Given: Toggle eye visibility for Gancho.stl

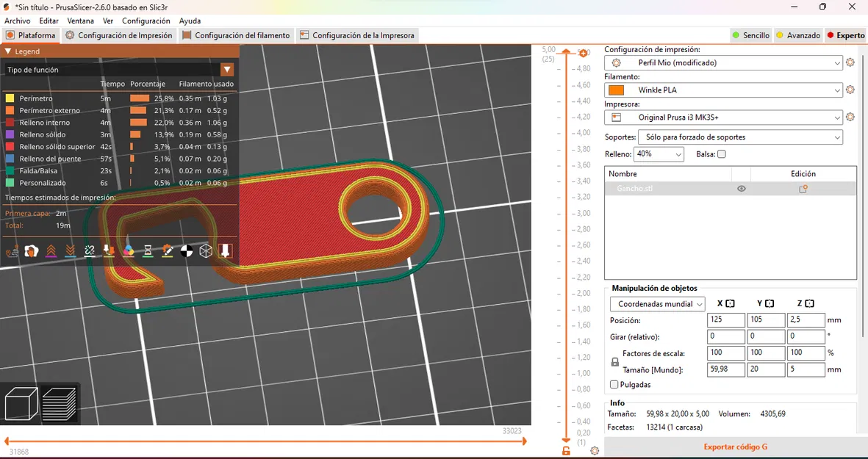Looking at the screenshot, I should click(742, 189).
